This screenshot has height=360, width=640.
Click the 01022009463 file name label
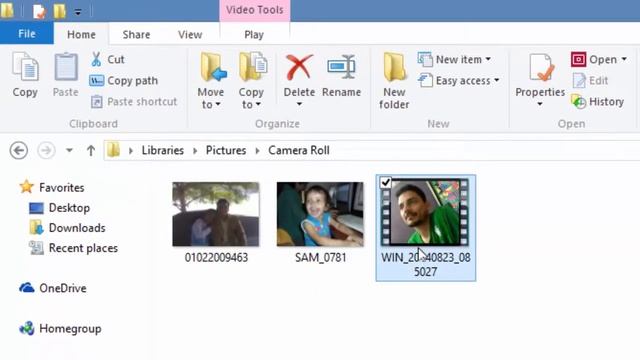[216, 258]
